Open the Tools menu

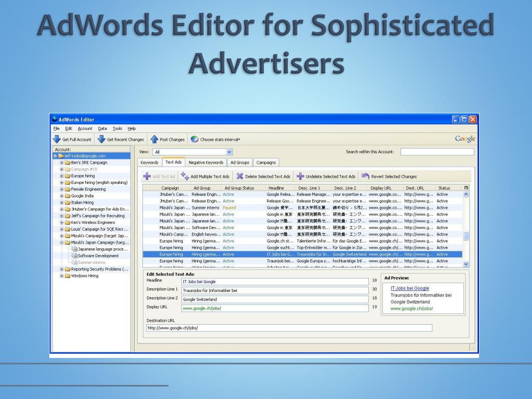coord(117,129)
